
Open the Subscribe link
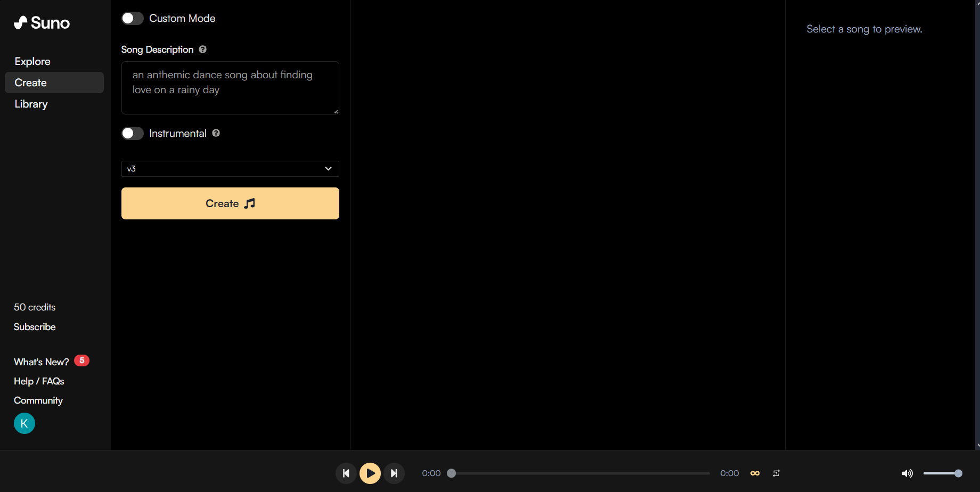[35, 327]
